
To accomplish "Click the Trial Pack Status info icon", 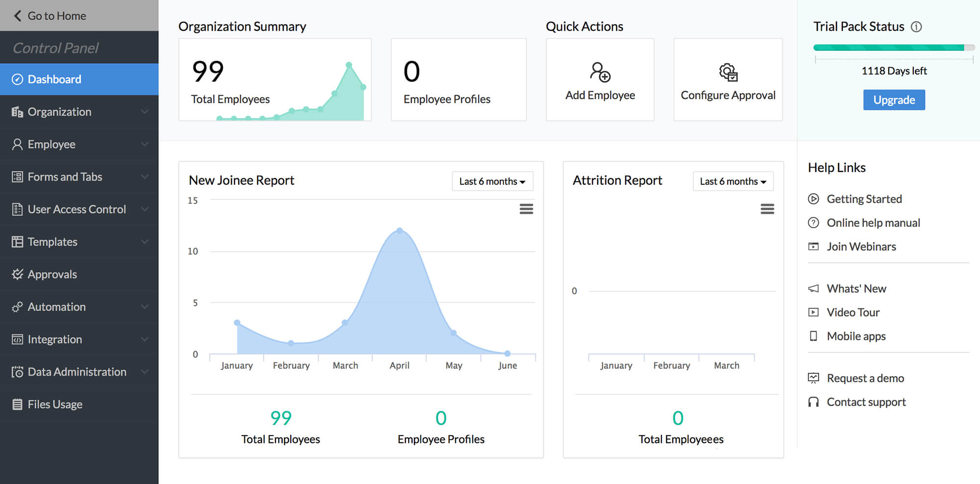I will tap(916, 27).
